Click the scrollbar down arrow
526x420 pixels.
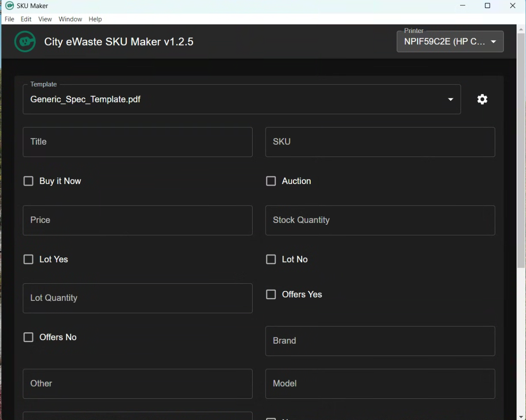click(x=521, y=416)
